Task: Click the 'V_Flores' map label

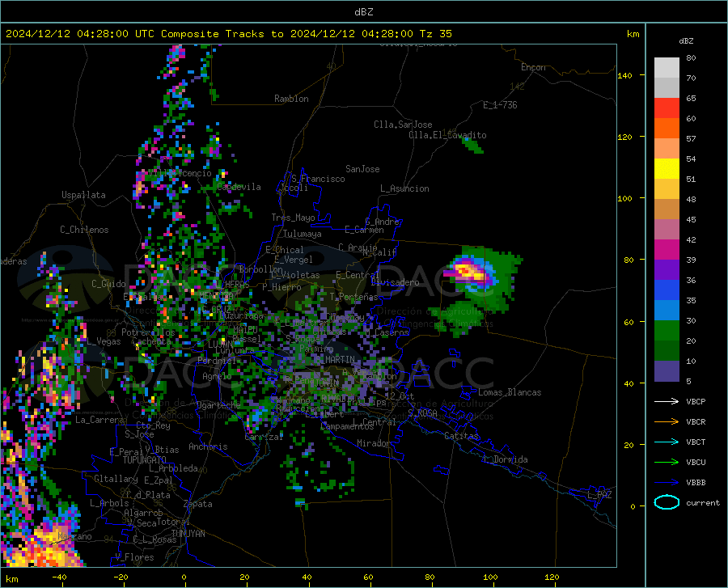Action: (134, 557)
